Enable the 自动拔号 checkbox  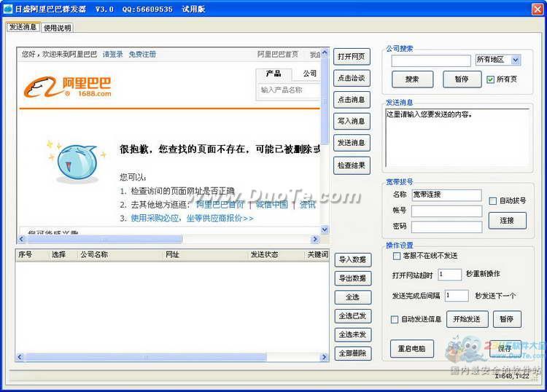point(492,201)
